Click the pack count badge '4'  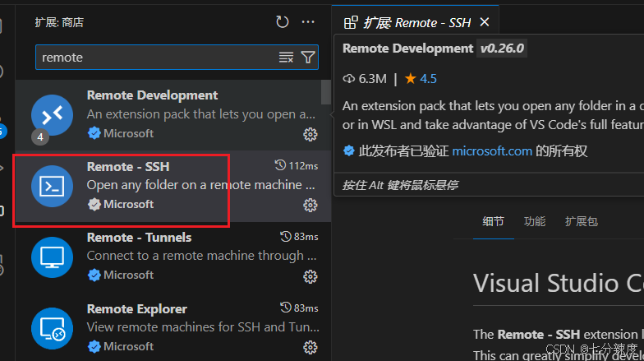pos(40,137)
